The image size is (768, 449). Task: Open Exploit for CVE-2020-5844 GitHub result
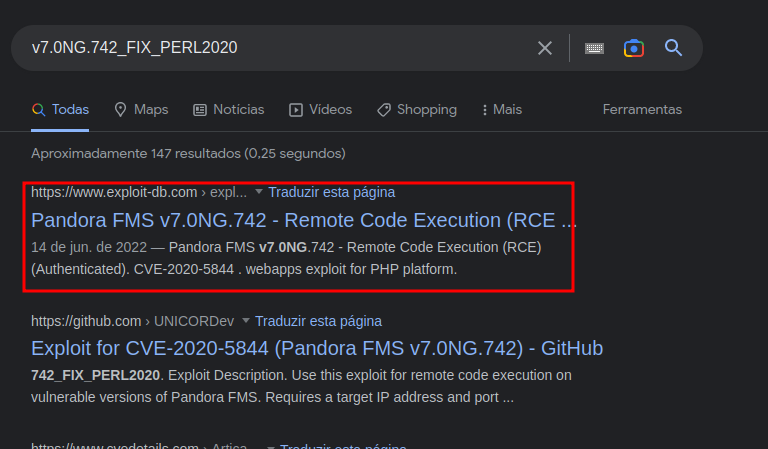(317, 348)
